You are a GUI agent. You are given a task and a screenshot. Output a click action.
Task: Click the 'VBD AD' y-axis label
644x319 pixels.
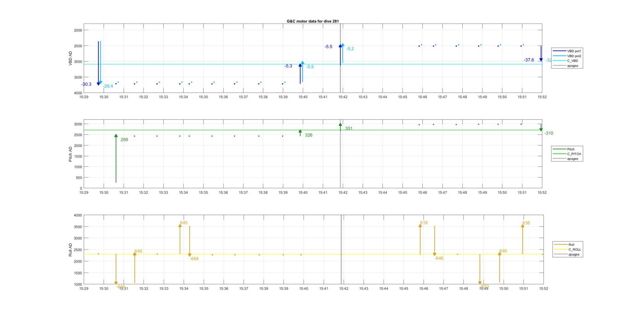(x=70, y=58)
